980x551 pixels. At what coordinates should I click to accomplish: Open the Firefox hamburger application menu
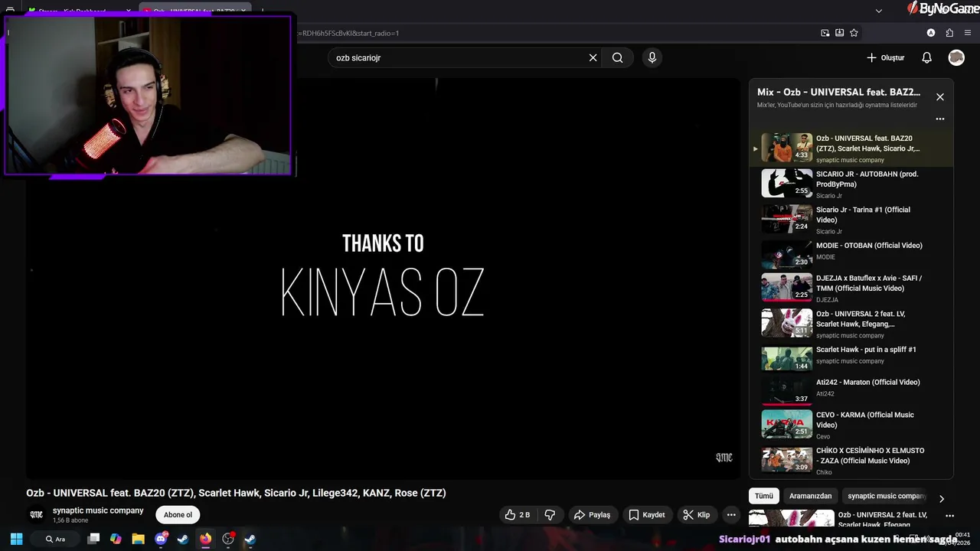coord(968,33)
